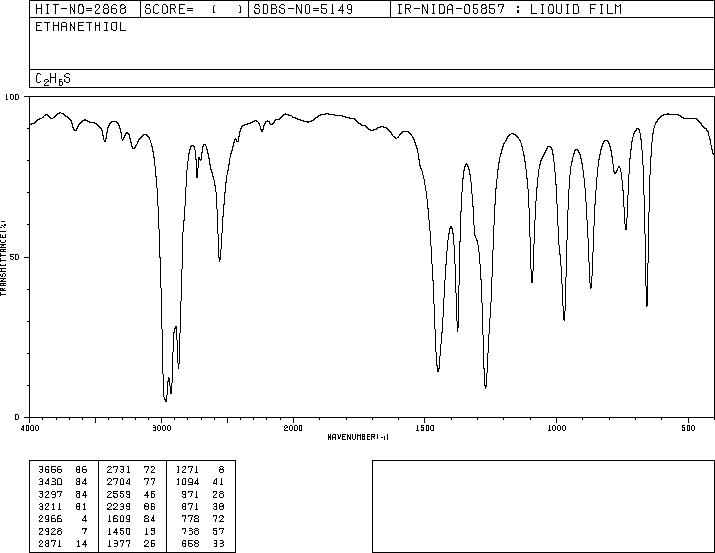Image resolution: width=715 pixels, height=553 pixels.
Task: Click the SDBS-NO=5149 header text
Action: (303, 9)
